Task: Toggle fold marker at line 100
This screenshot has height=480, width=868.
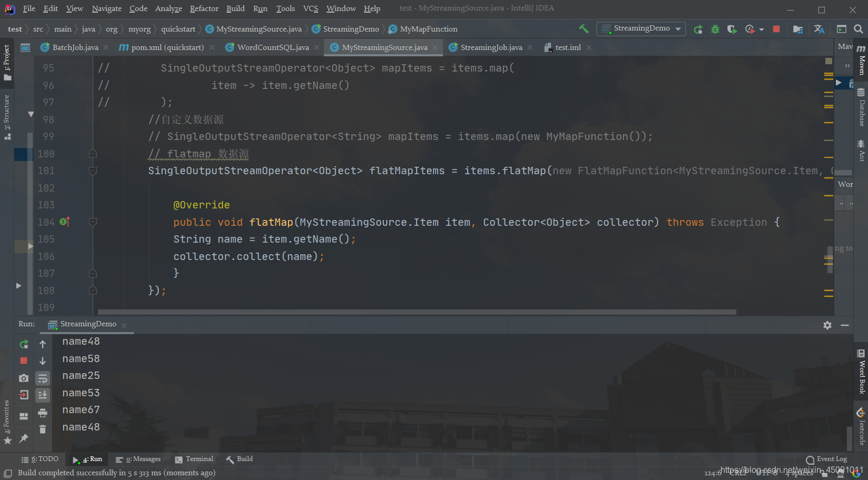Action: (93, 154)
